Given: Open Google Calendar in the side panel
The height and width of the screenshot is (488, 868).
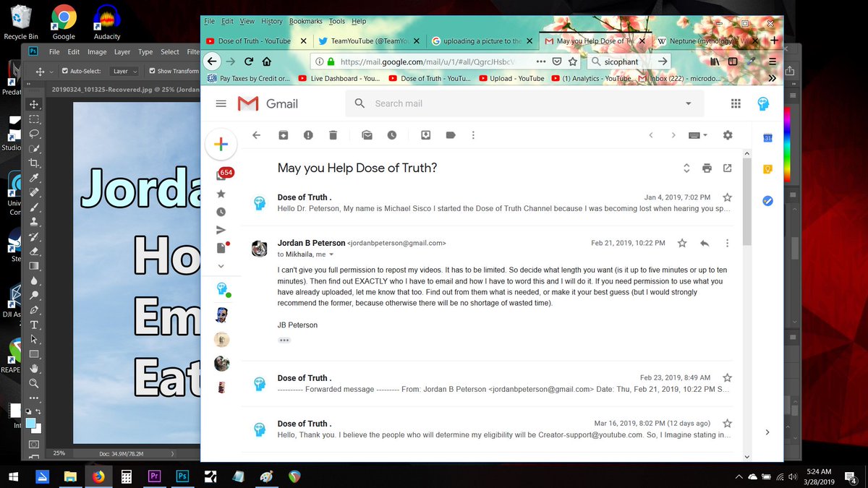Looking at the screenshot, I should click(767, 138).
